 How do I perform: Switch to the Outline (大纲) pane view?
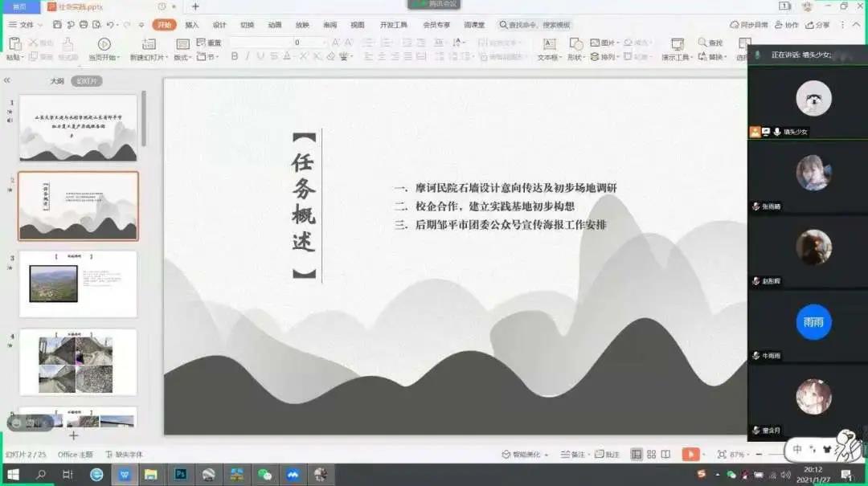[57, 81]
